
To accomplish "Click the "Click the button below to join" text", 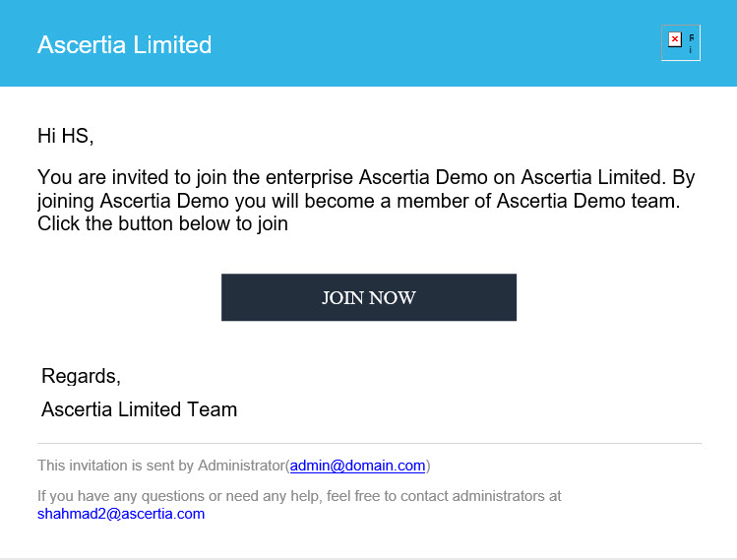I will point(162,223).
